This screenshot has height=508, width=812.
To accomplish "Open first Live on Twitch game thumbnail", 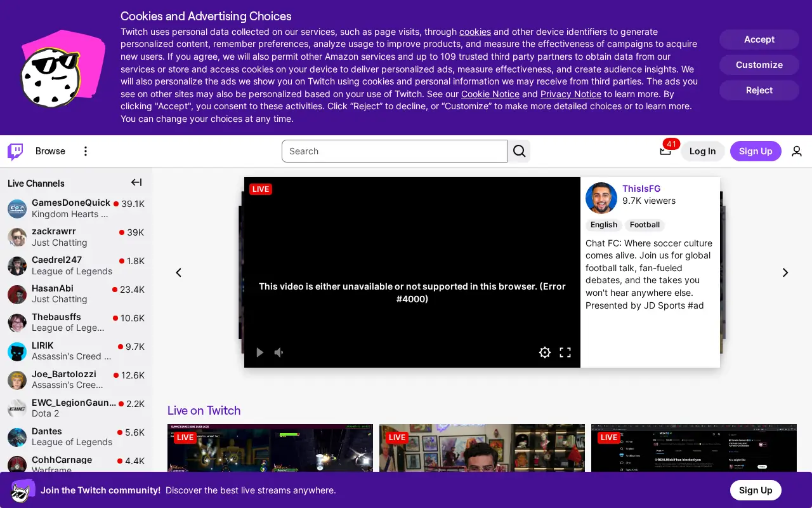I will point(270,448).
